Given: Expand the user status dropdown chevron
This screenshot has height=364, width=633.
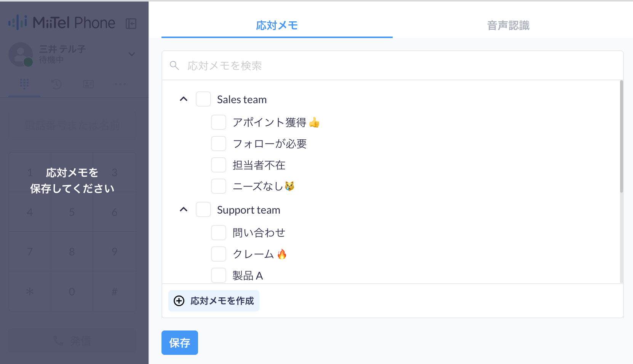Looking at the screenshot, I should (x=132, y=54).
